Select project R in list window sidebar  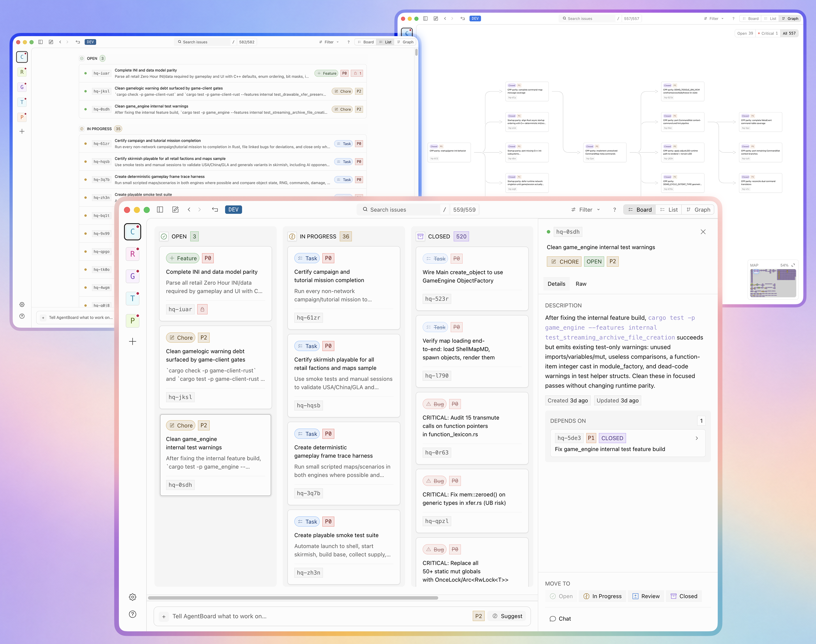(22, 72)
